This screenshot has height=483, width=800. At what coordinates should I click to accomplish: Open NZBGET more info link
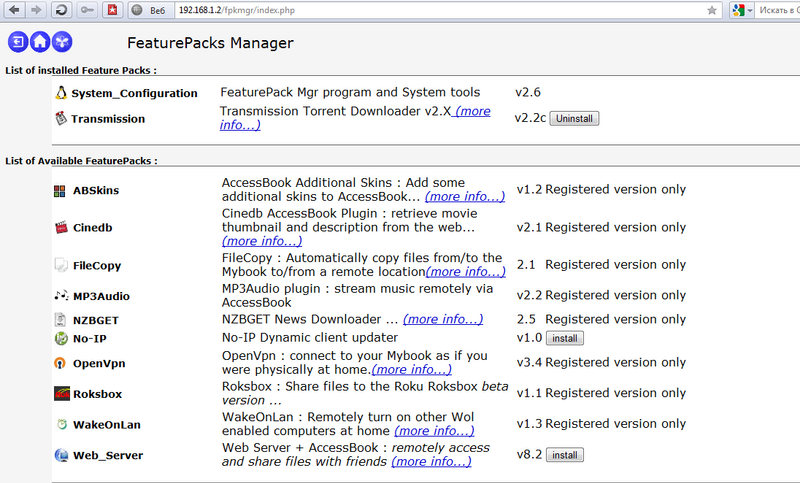443,319
